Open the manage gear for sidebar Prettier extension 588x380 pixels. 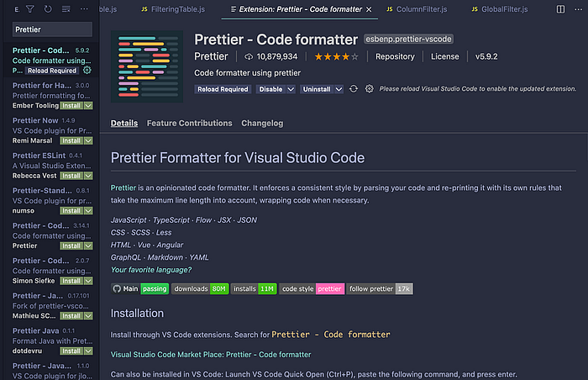[87, 71]
